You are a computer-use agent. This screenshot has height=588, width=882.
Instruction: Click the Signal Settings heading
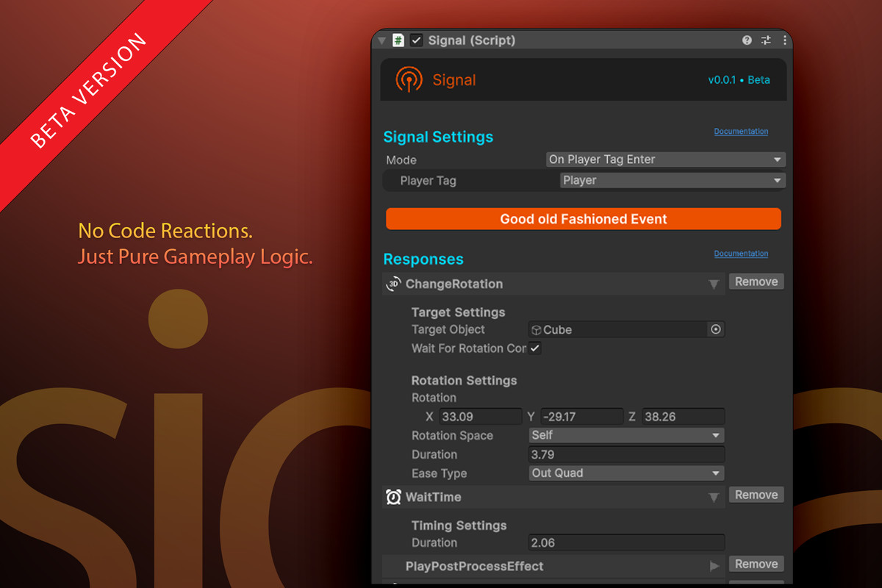[438, 137]
